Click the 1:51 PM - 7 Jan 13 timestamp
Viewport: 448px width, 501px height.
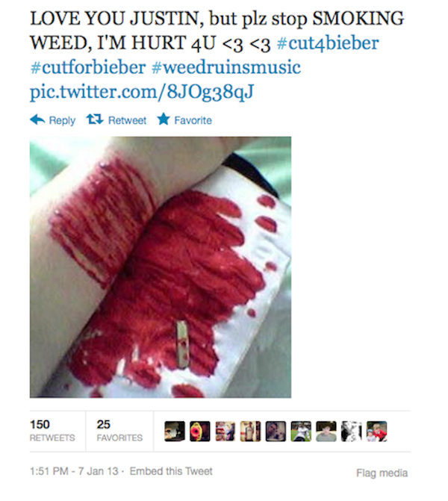point(74,471)
